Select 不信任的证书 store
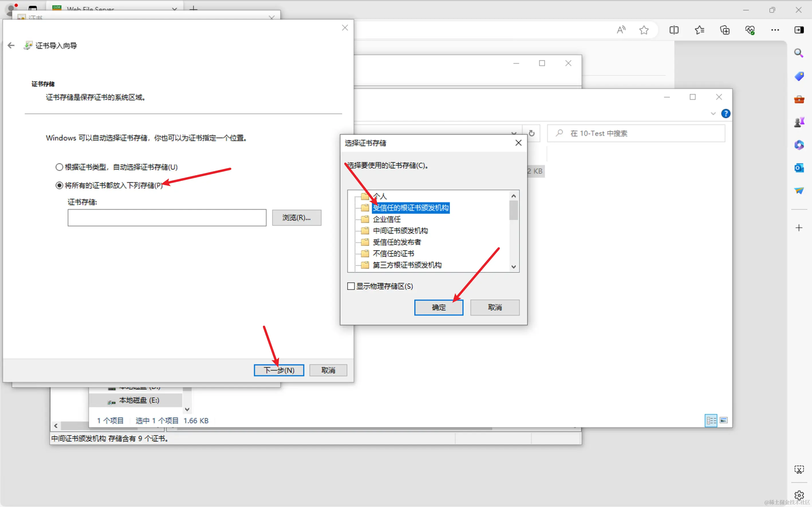The image size is (812, 507). tap(393, 254)
